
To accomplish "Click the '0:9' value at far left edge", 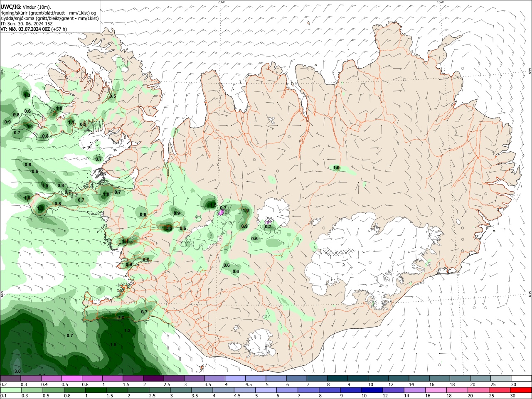I will pyautogui.click(x=7, y=122).
